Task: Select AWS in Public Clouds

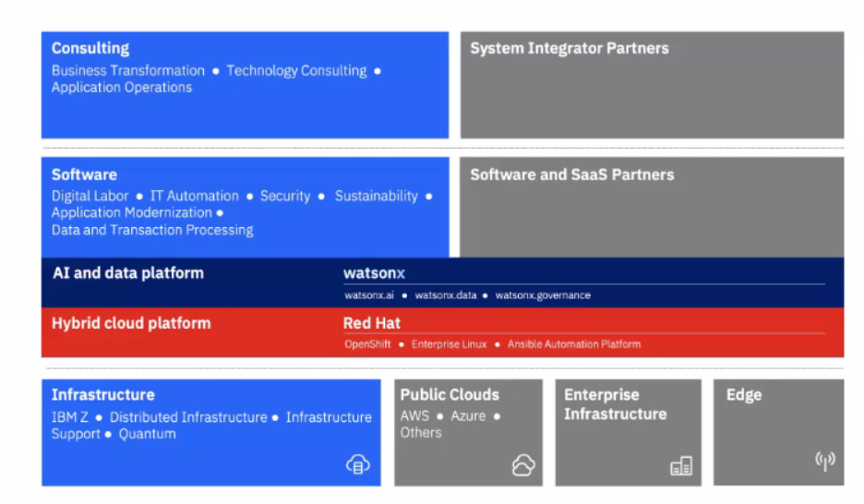Action: click(x=414, y=416)
